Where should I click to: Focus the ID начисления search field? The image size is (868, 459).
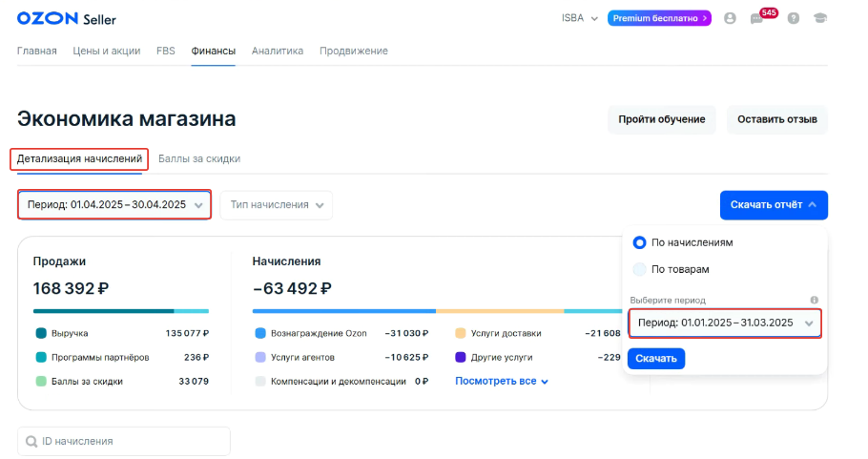pyautogui.click(x=124, y=441)
